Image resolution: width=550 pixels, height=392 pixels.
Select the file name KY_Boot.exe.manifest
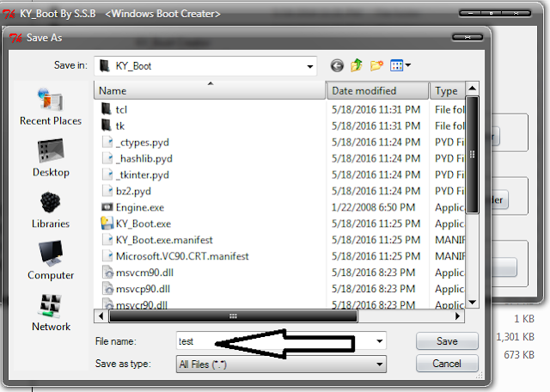click(x=164, y=240)
